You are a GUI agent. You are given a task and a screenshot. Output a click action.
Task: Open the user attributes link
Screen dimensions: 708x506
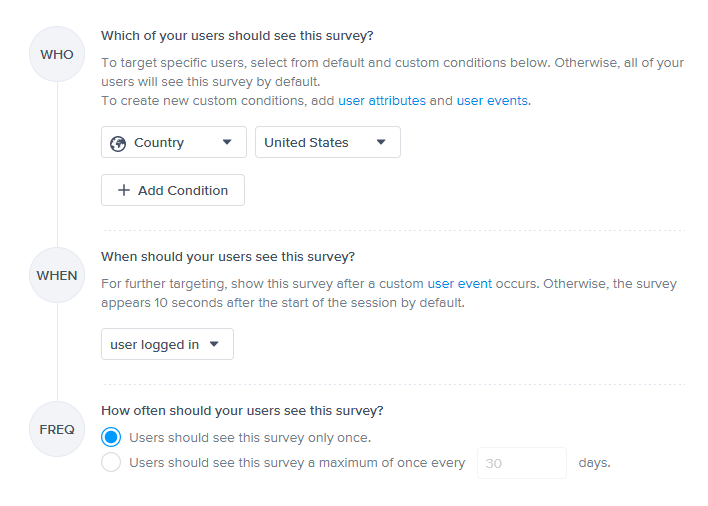[x=382, y=101]
